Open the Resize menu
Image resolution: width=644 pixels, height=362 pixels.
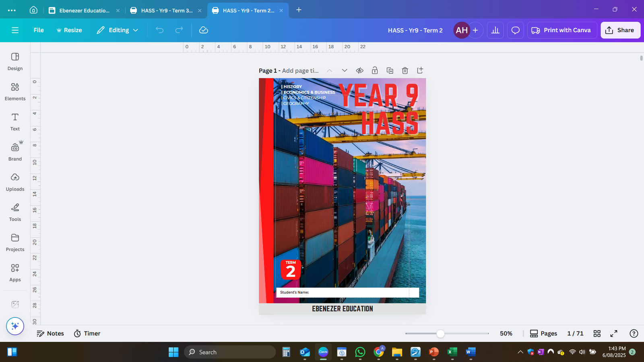tap(69, 30)
